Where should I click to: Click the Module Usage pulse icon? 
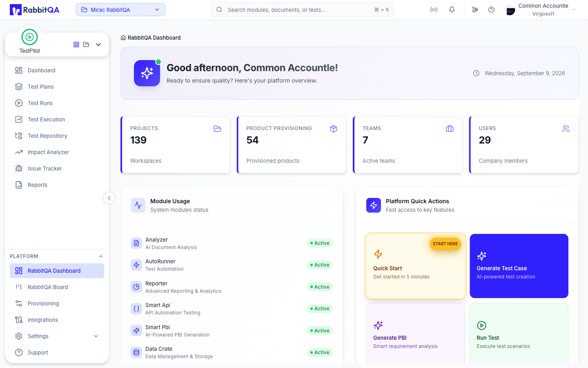138,205
